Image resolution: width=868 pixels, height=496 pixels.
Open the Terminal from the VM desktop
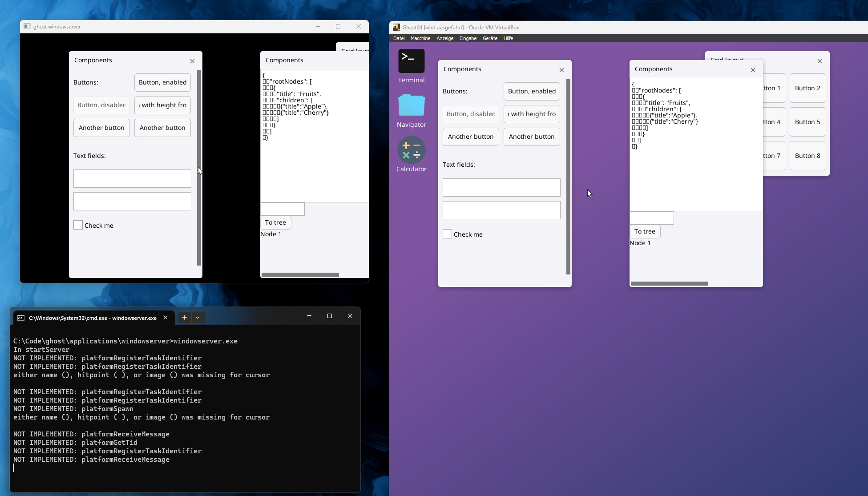pyautogui.click(x=411, y=60)
